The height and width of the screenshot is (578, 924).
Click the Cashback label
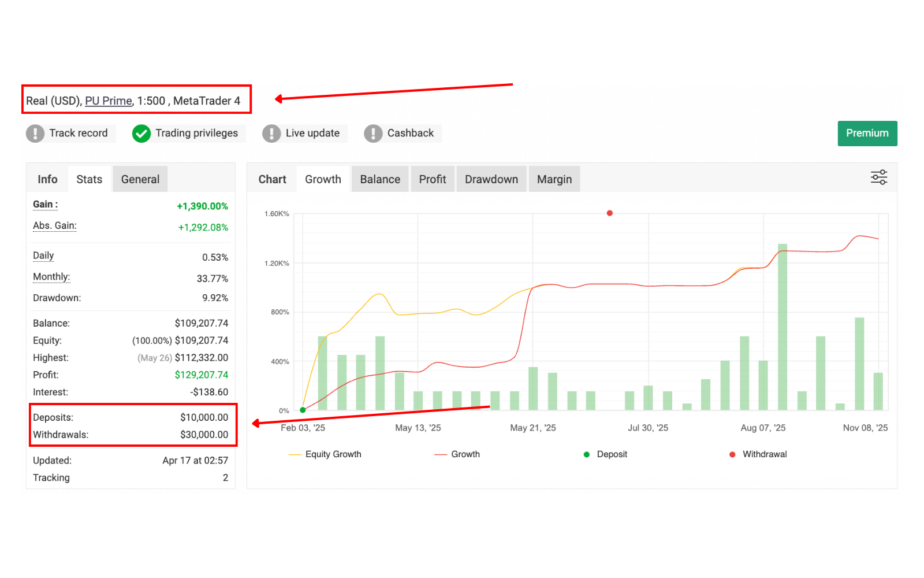(411, 133)
